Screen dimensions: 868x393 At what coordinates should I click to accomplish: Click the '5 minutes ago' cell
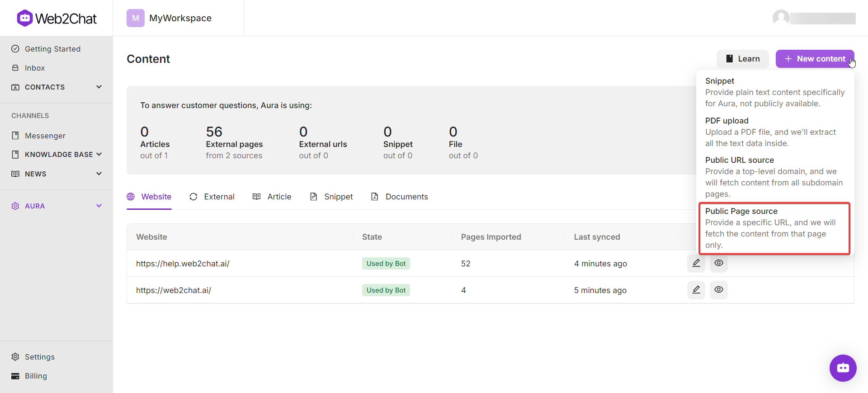(x=600, y=290)
